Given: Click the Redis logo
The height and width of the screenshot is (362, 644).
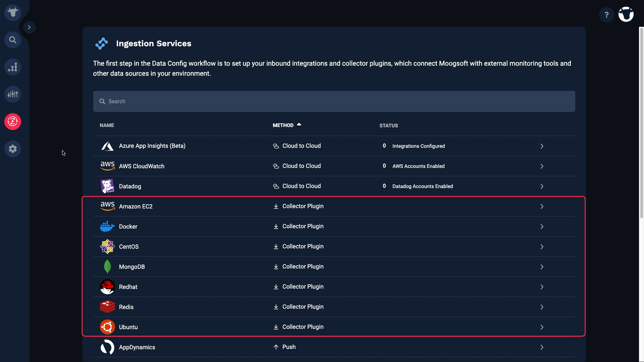Looking at the screenshot, I should (107, 307).
